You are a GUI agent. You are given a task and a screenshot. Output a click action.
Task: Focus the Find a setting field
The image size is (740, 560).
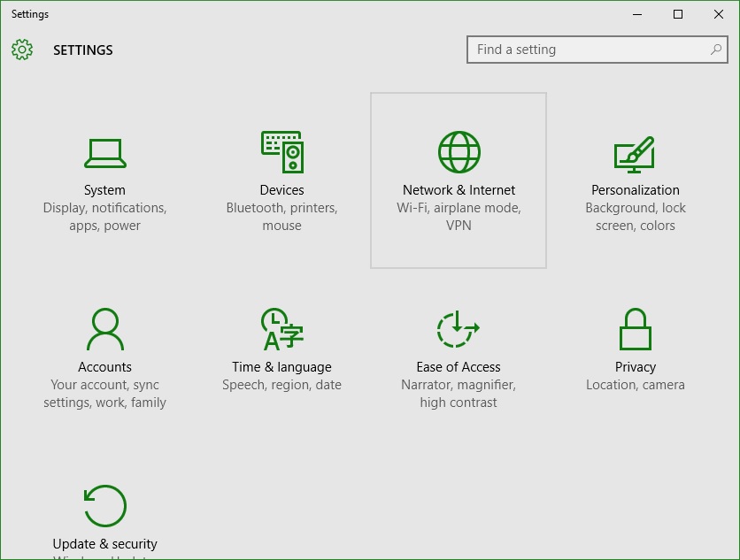[597, 50]
